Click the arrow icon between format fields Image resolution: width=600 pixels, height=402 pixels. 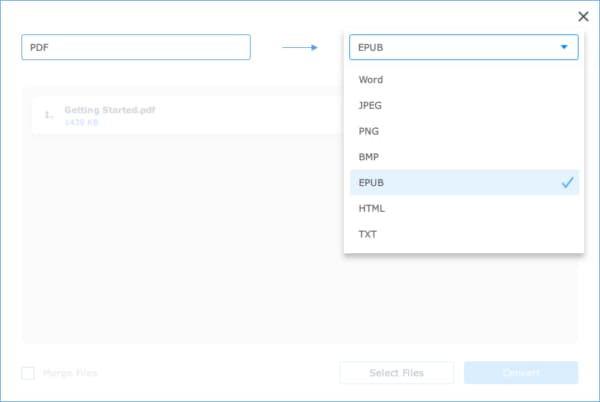pyautogui.click(x=299, y=47)
